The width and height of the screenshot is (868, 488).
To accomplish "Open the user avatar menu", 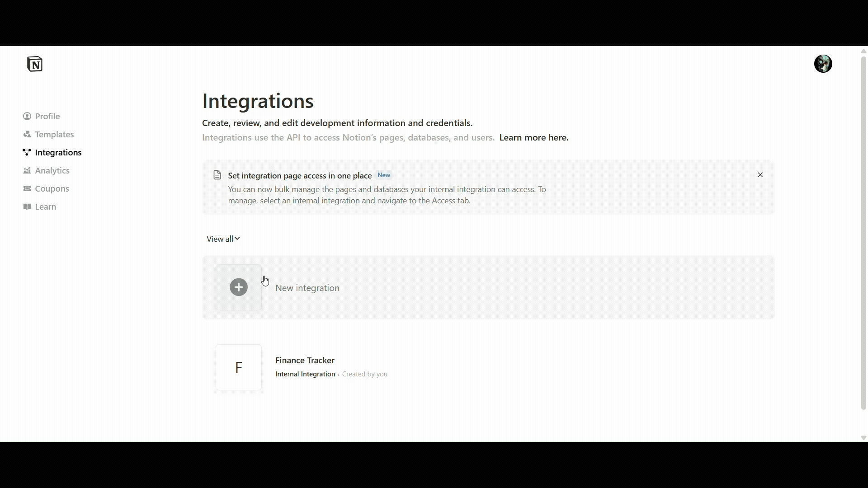I will pos(823,63).
